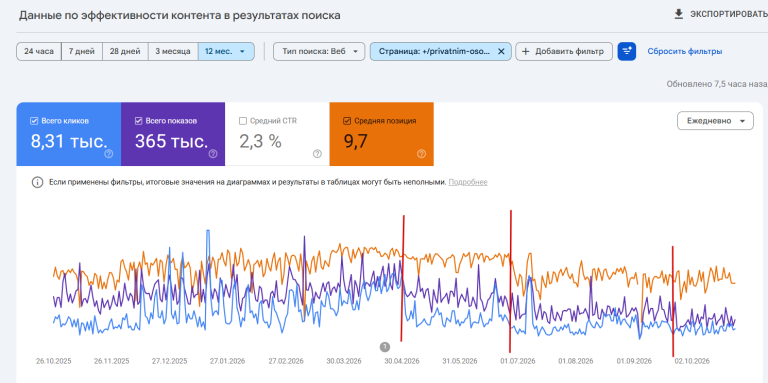
Task: Click the 27.01.2026 axis date label
Action: (x=228, y=361)
